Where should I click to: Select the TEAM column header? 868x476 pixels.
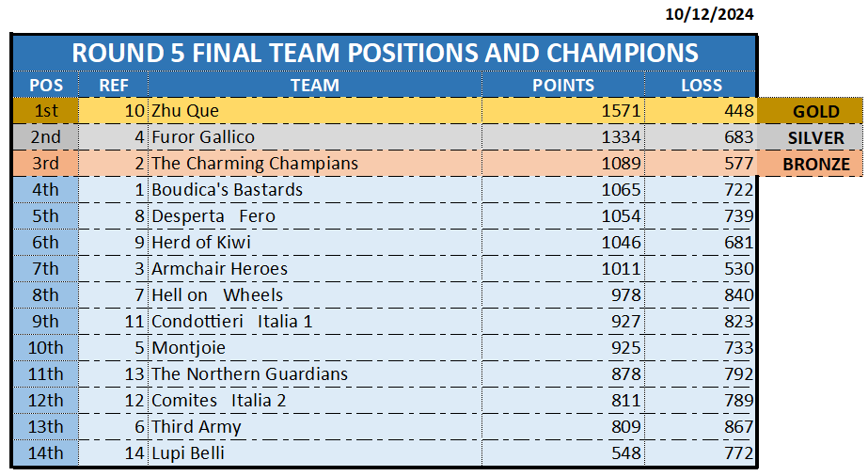[314, 85]
